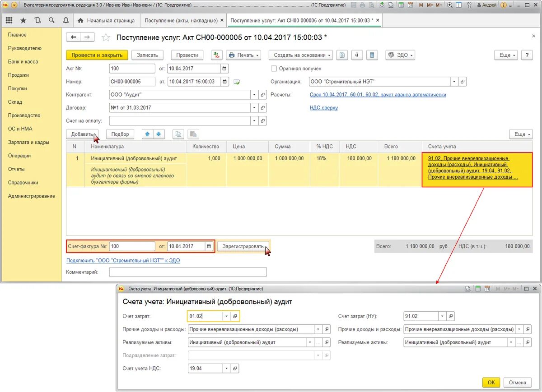Open Администрирование section

(x=31, y=196)
